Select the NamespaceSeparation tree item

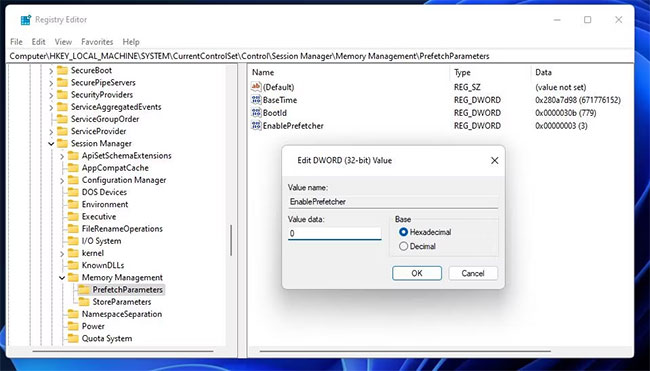[x=121, y=314]
